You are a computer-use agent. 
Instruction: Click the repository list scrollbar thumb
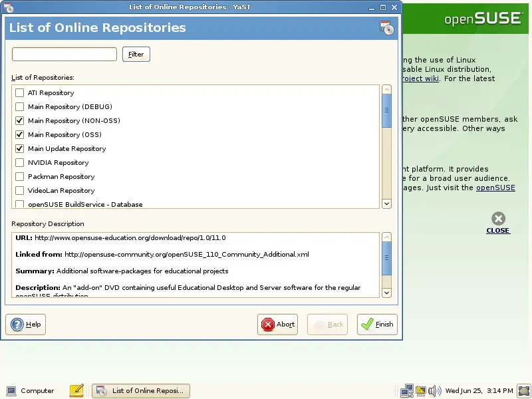coord(386,110)
